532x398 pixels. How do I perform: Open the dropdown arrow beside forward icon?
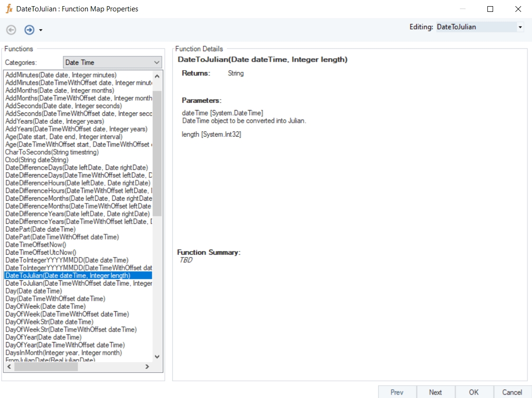pos(41,30)
